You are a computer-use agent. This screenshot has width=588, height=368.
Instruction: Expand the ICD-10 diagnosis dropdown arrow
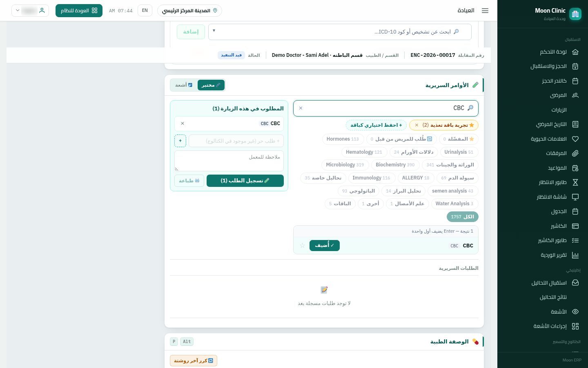point(214,31)
